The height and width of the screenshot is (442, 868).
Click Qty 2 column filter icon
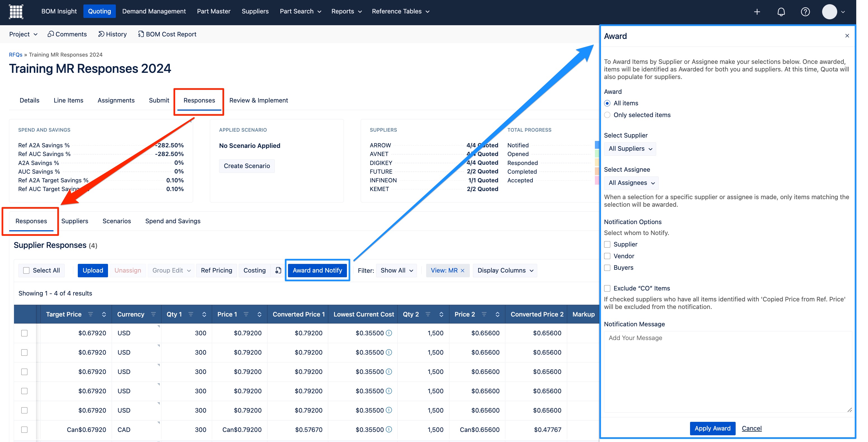(428, 314)
